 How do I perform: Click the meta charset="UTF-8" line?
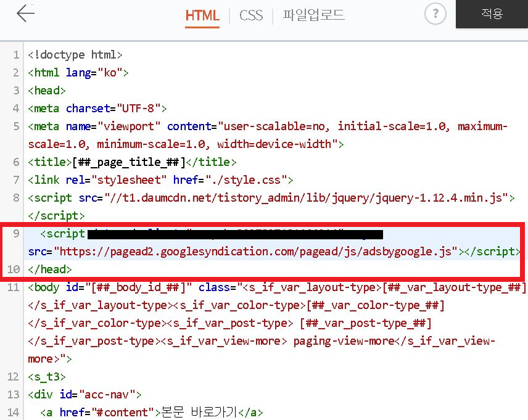coord(97,108)
